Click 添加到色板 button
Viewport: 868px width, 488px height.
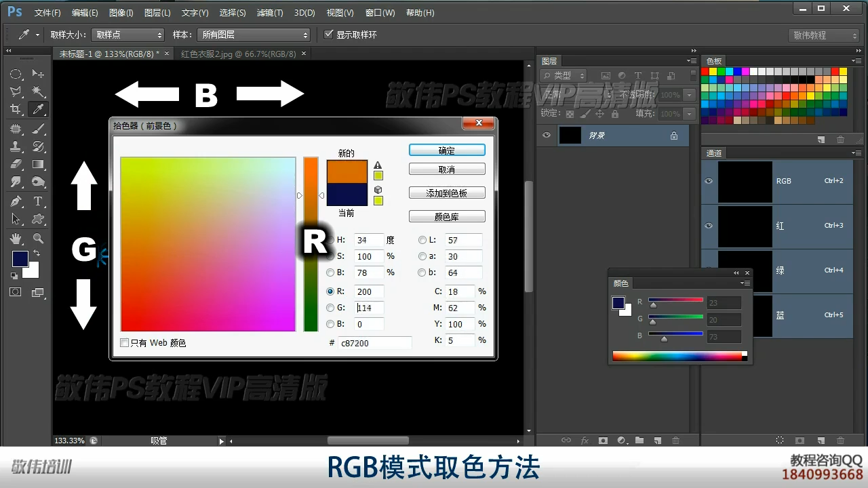[447, 193]
